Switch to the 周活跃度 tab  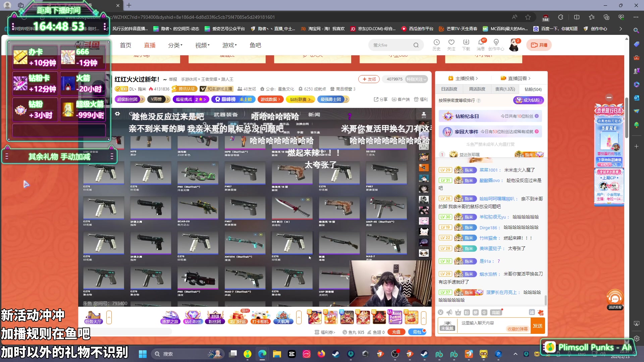click(x=477, y=89)
